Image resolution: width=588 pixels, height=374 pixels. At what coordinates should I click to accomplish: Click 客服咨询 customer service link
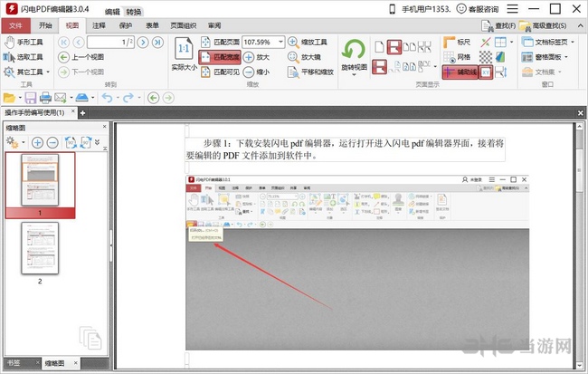point(478,9)
